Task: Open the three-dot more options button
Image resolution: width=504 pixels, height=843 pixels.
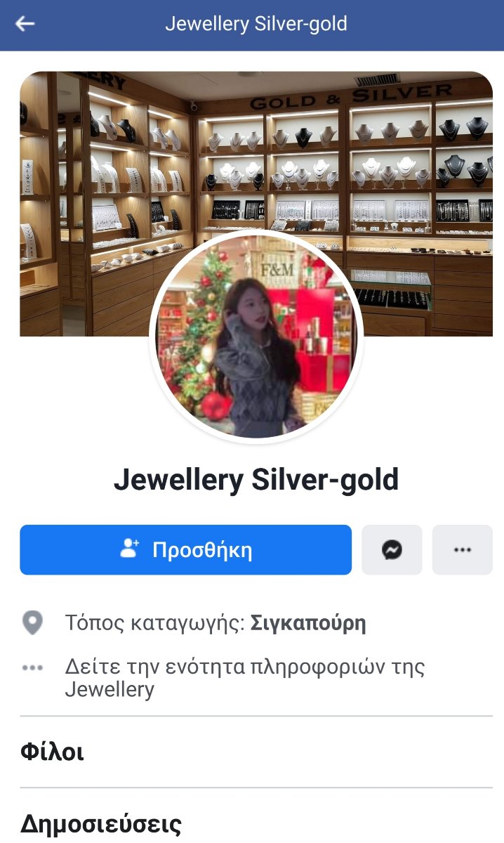Action: [463, 550]
